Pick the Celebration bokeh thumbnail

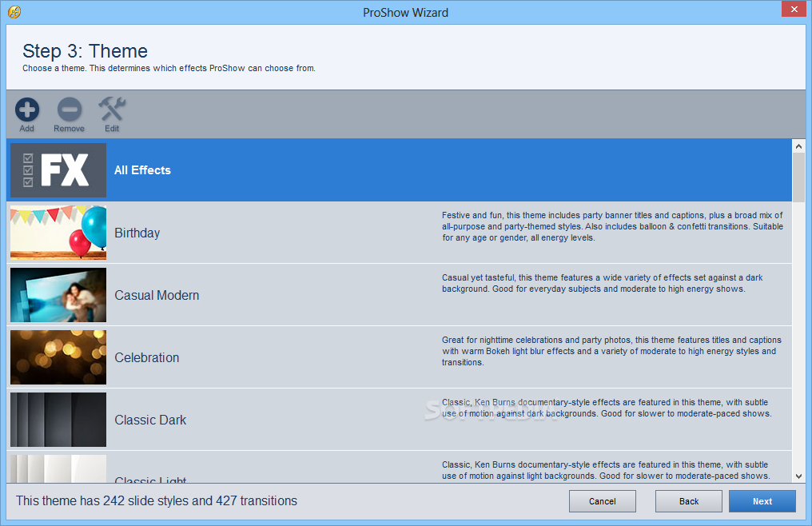58,357
